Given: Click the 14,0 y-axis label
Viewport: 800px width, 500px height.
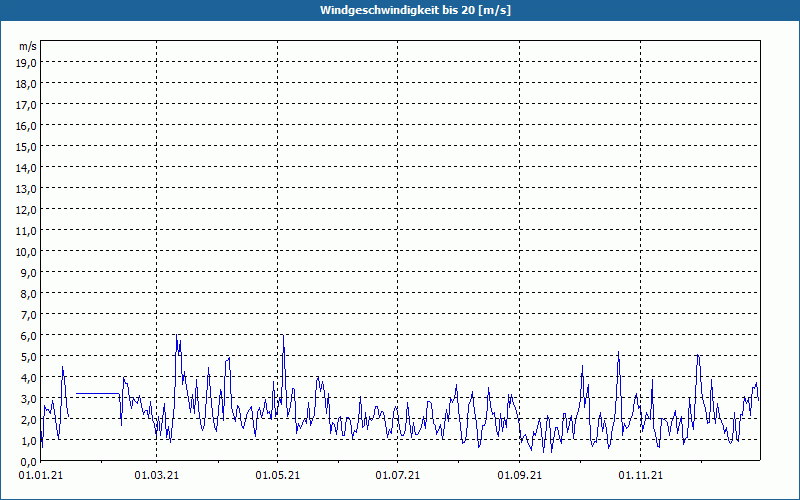Looking at the screenshot, I should [26, 168].
